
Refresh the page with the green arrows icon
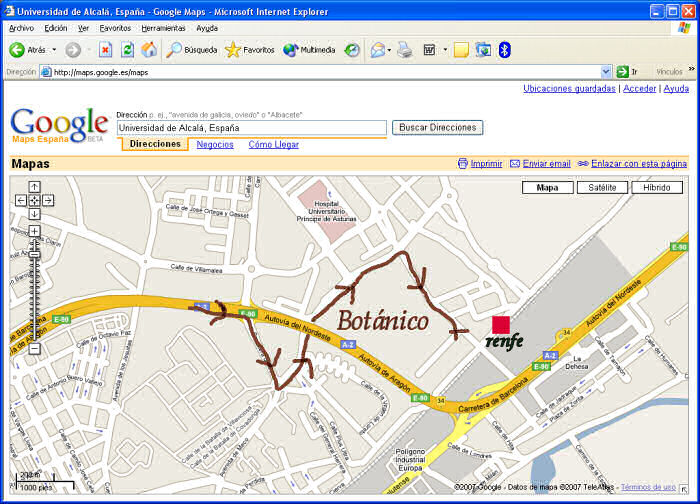pos(127,50)
